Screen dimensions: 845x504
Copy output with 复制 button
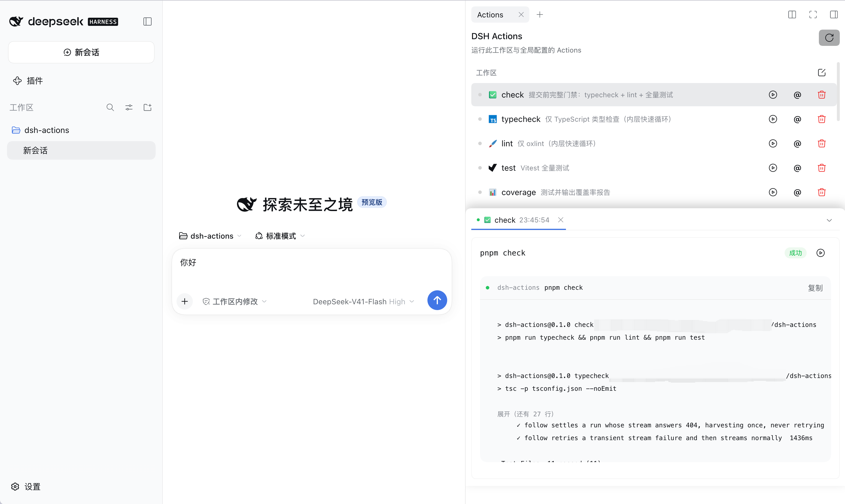(x=815, y=288)
